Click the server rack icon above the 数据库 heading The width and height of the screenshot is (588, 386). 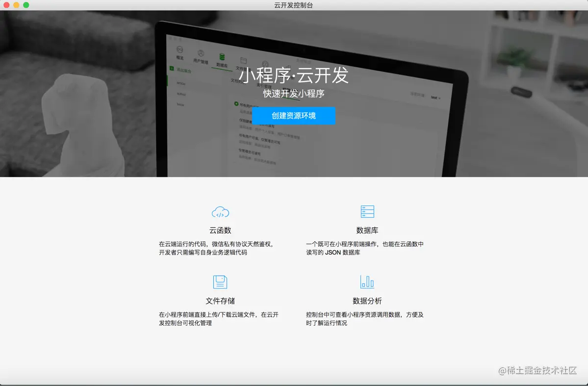(x=367, y=212)
